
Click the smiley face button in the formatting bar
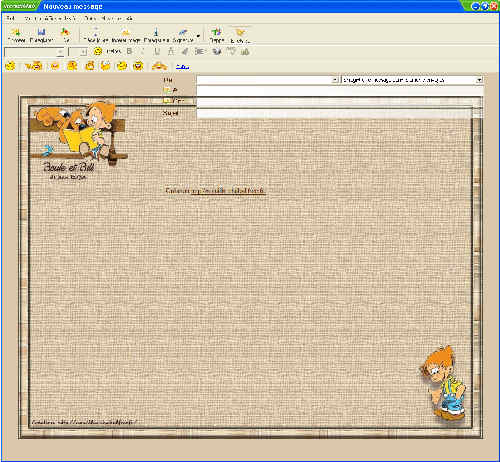[98, 51]
